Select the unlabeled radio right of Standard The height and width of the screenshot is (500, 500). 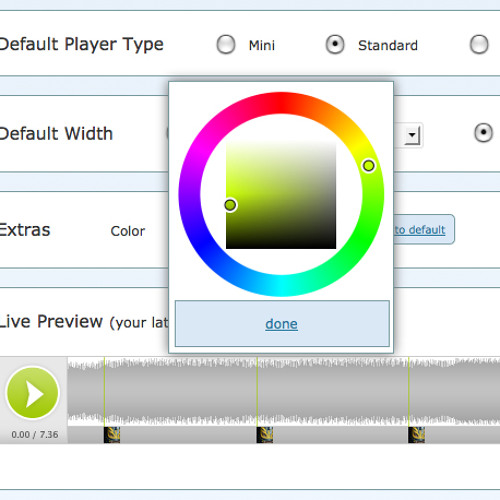coord(479,44)
